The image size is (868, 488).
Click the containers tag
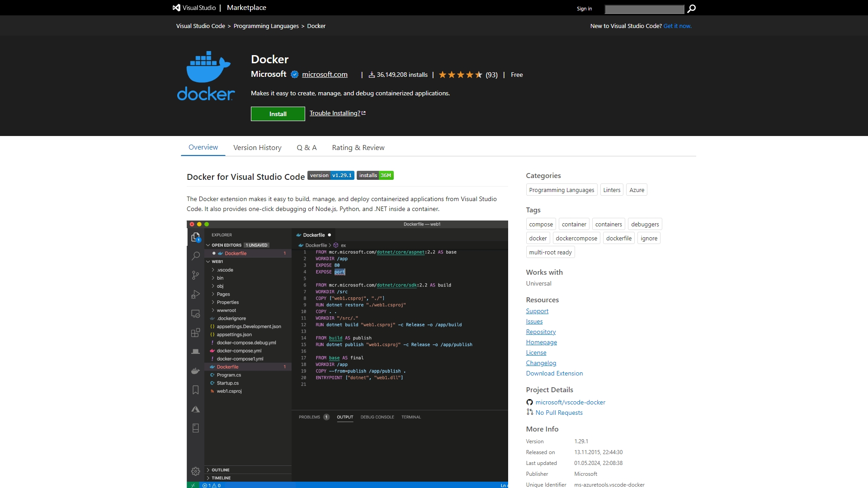(x=609, y=224)
